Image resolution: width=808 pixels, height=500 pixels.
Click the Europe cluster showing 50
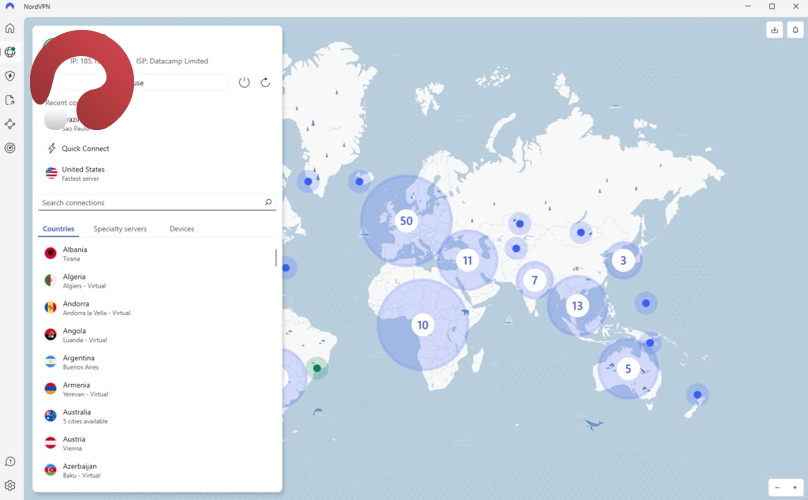pos(405,221)
